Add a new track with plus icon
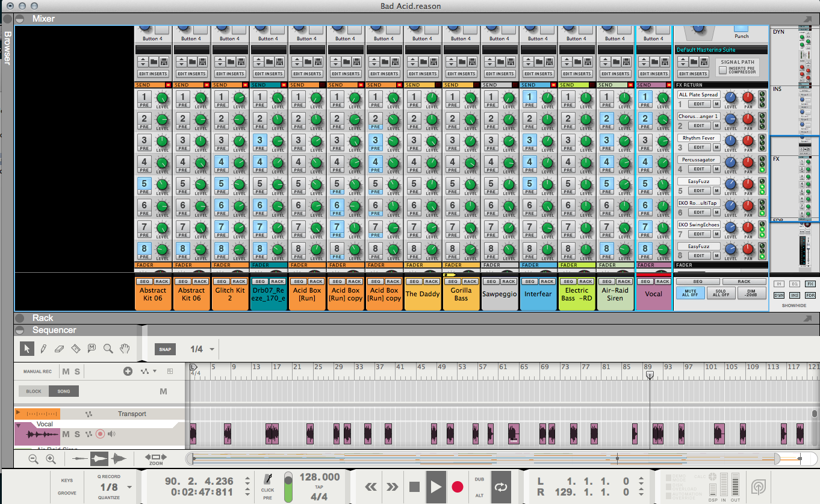Image resolution: width=820 pixels, height=504 pixels. 128,372
